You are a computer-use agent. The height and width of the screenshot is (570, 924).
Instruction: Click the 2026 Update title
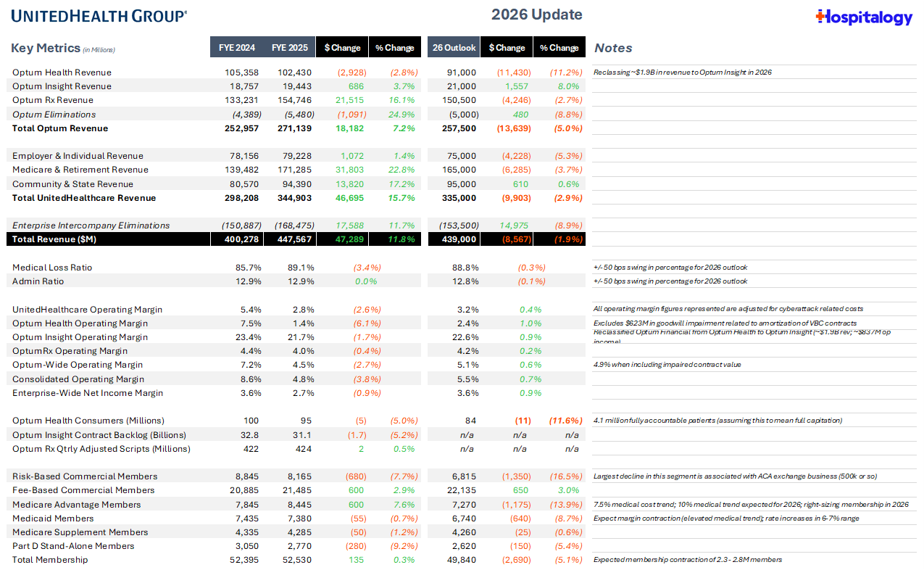pos(536,15)
